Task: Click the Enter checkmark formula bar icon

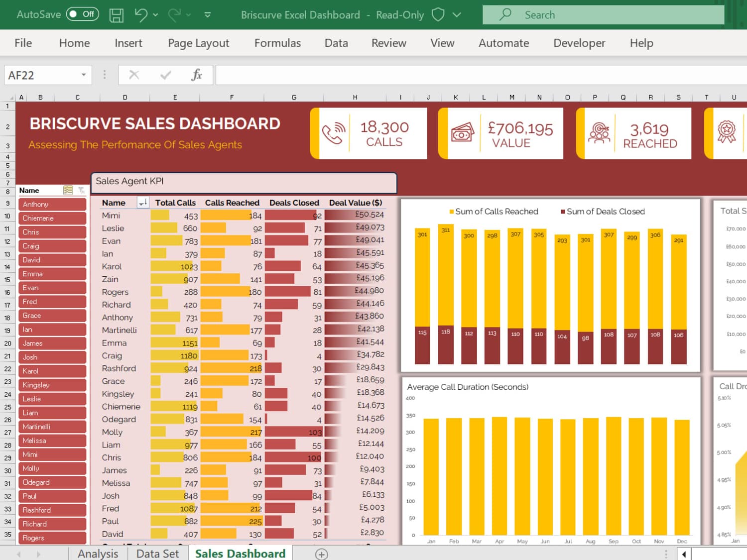Action: click(x=166, y=75)
